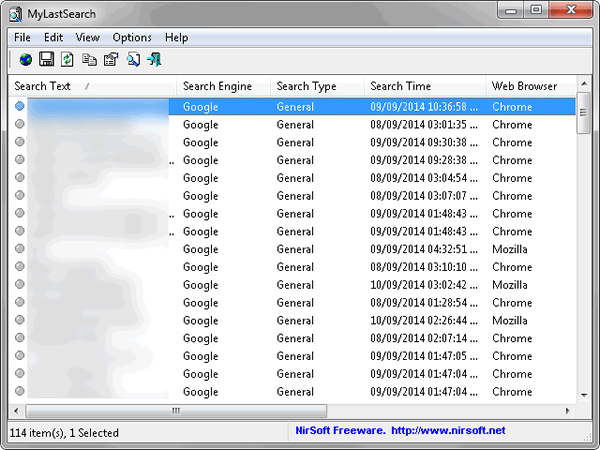The width and height of the screenshot is (600, 450).
Task: Maximize the MyLastSearch window
Action: 536,10
